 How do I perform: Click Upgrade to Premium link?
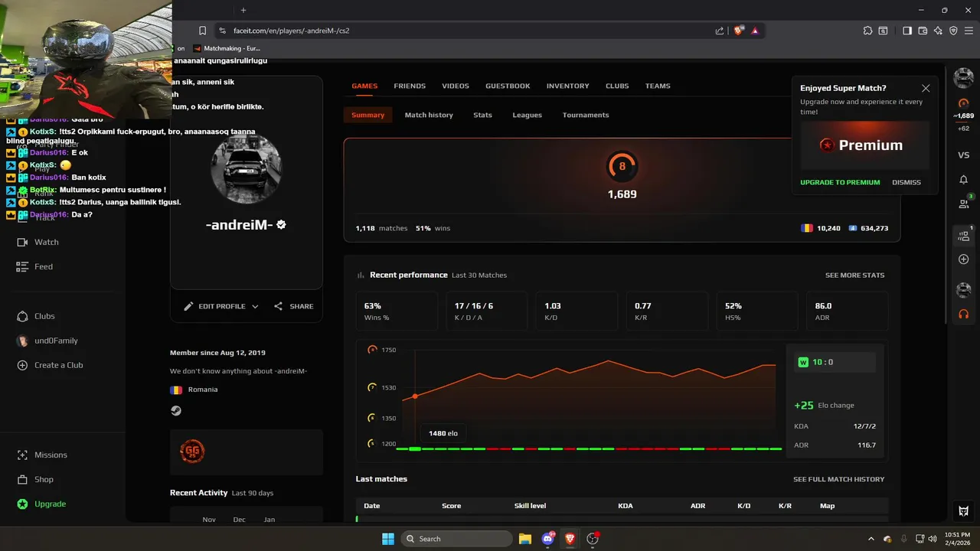click(840, 182)
